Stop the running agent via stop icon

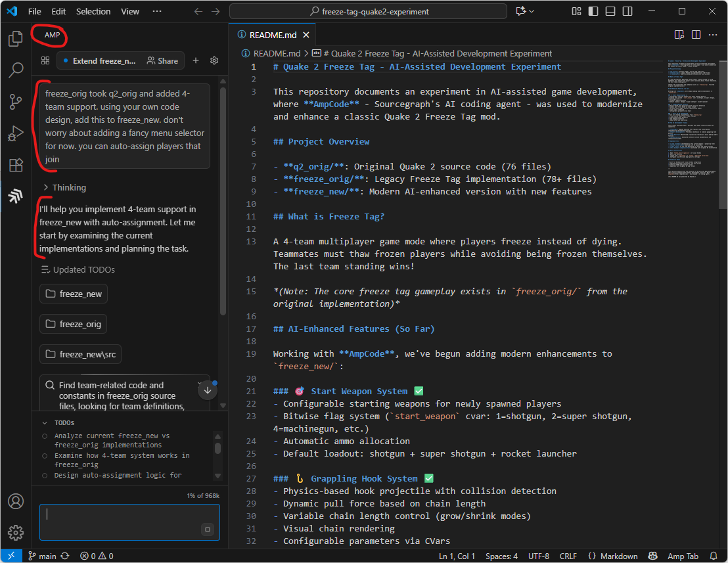tap(208, 529)
